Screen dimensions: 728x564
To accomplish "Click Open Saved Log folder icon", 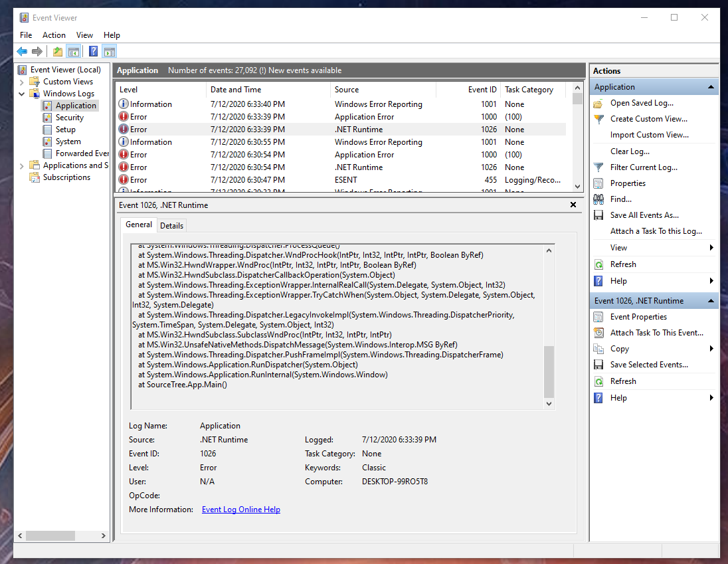I will point(598,103).
